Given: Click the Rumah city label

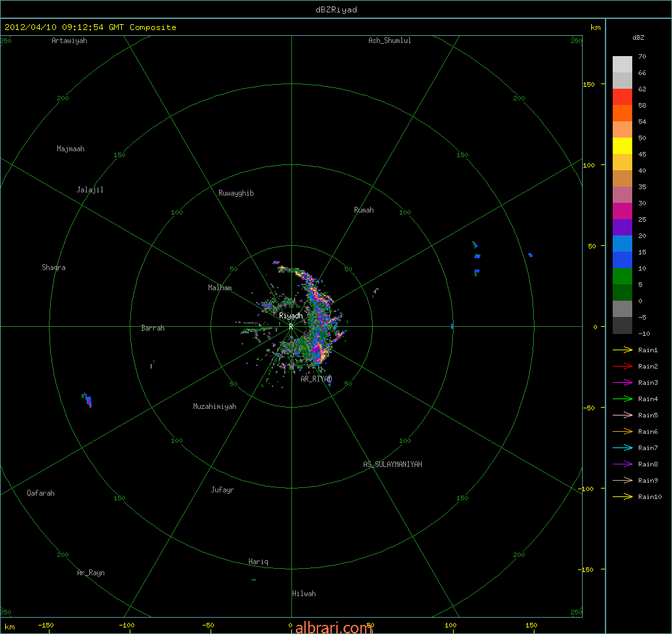Looking at the screenshot, I should (x=364, y=210).
